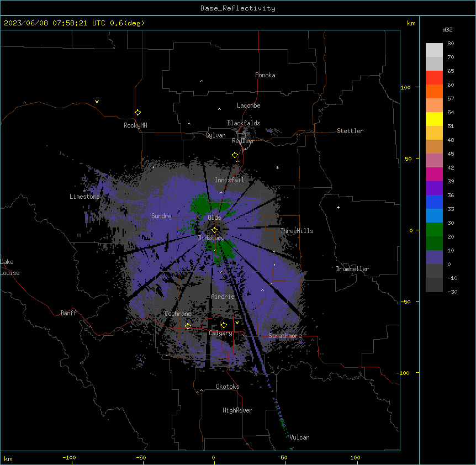The height and width of the screenshot is (465, 476).
Task: Click the Stettler label
Action: [350, 131]
